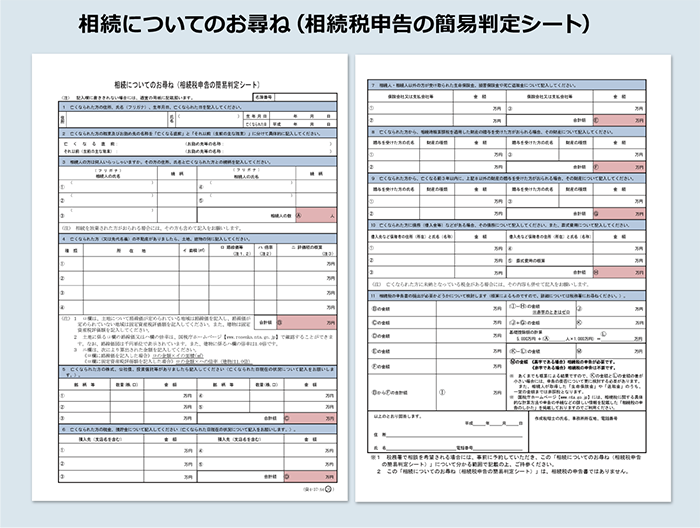Click footnote 2 stating 申告書ではありません
The width and height of the screenshot is (700, 528).
(x=503, y=471)
